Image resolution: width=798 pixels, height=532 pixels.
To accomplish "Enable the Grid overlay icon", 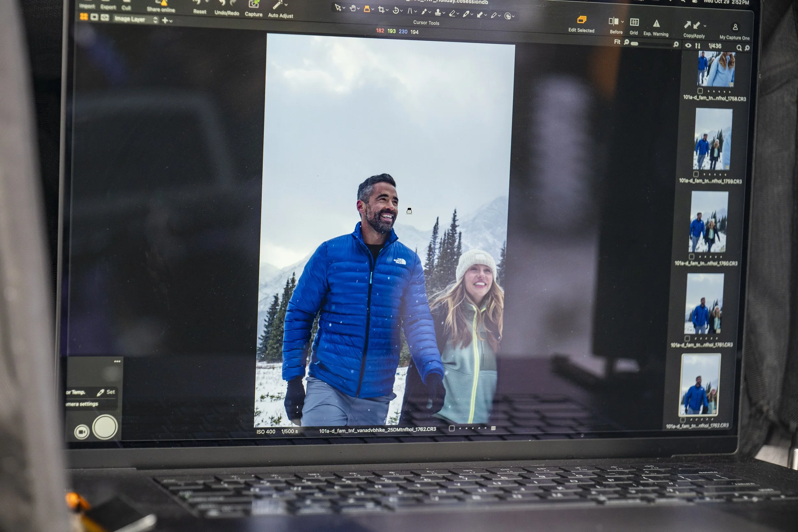I will (x=634, y=22).
